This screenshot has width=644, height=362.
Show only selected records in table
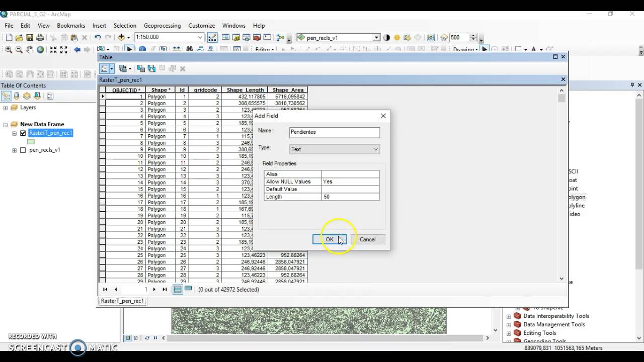pyautogui.click(x=187, y=289)
